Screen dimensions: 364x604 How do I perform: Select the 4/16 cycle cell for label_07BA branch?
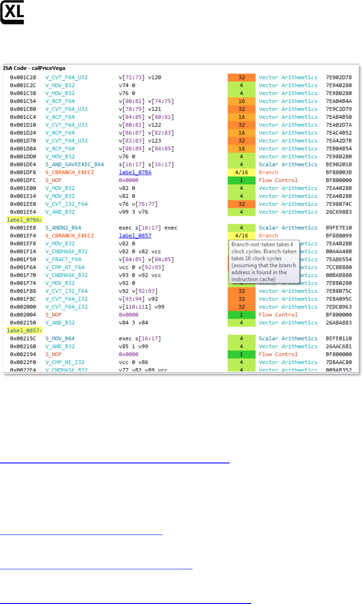coord(241,172)
